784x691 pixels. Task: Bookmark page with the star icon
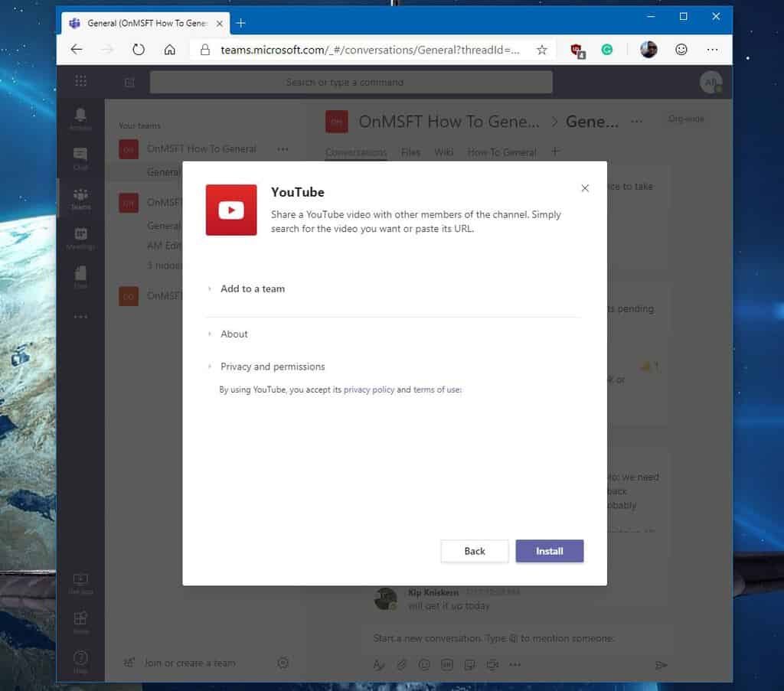[x=541, y=50]
